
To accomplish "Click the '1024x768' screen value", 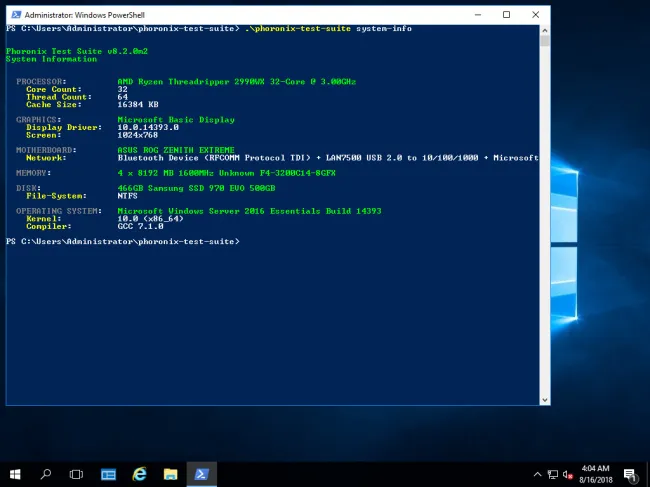I will click(138, 135).
